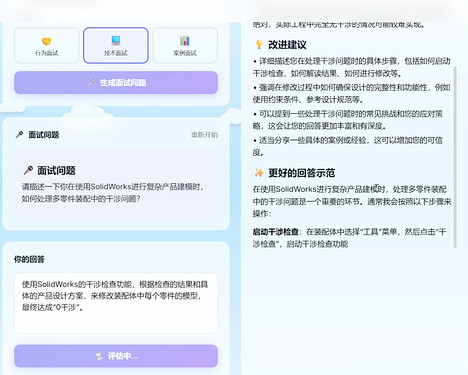The width and height of the screenshot is (468, 375).
Task: Click the right panel vertical scrollbar
Action: tap(455, 157)
